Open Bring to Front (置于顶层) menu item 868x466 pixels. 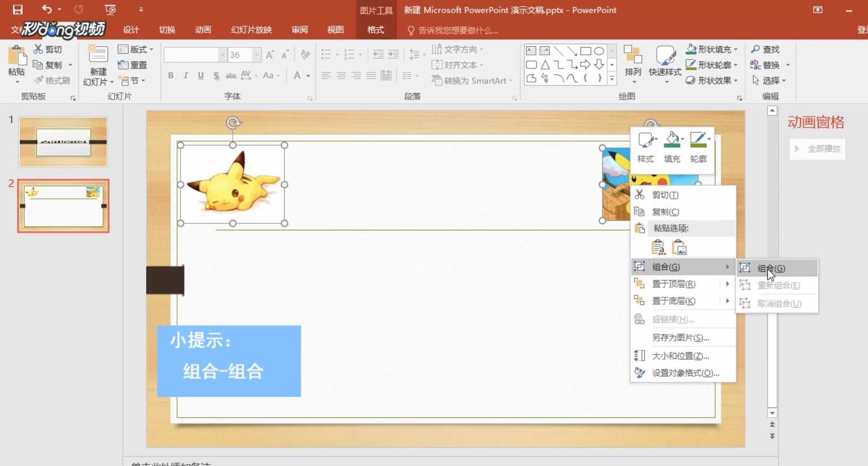683,284
